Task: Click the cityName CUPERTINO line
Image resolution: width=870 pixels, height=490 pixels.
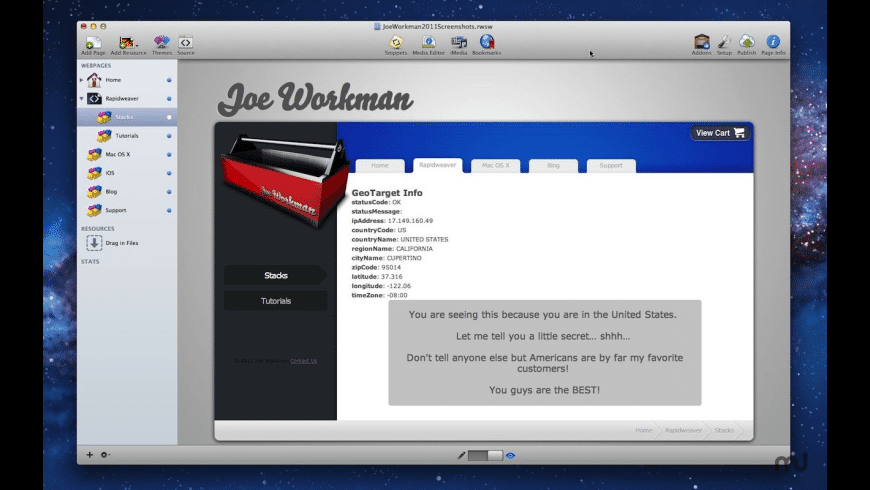Action: pos(386,258)
